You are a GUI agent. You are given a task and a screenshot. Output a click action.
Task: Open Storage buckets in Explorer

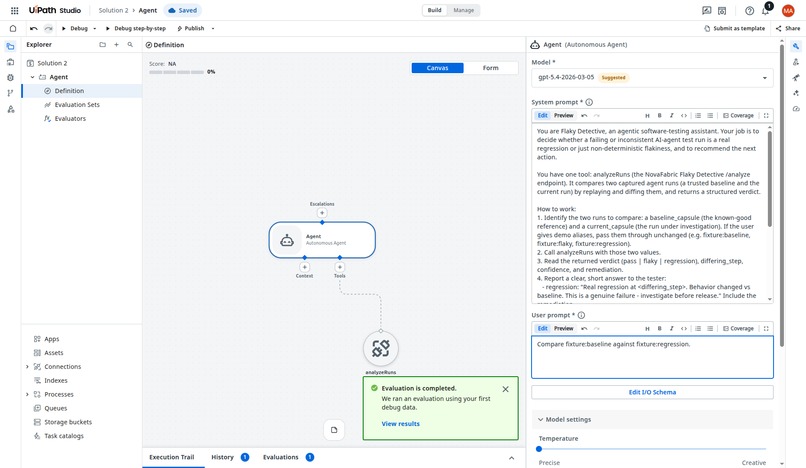point(68,422)
